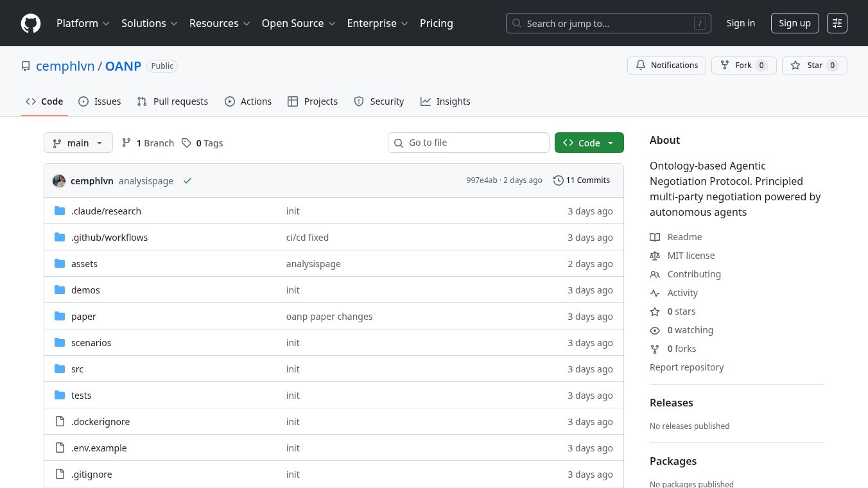Switch to the Pull requests tab
The image size is (868, 488).
(173, 101)
